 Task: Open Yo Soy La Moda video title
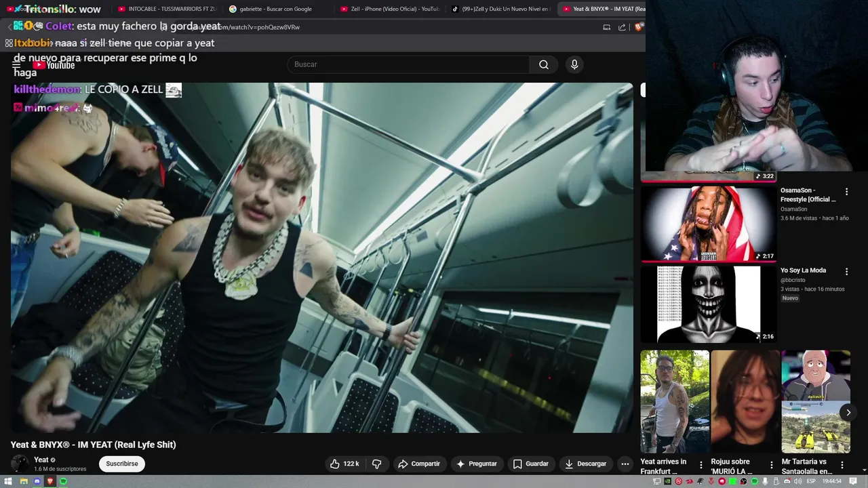coord(803,270)
